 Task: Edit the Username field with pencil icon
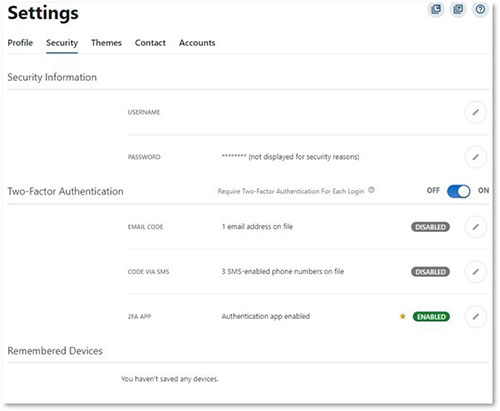(x=476, y=112)
